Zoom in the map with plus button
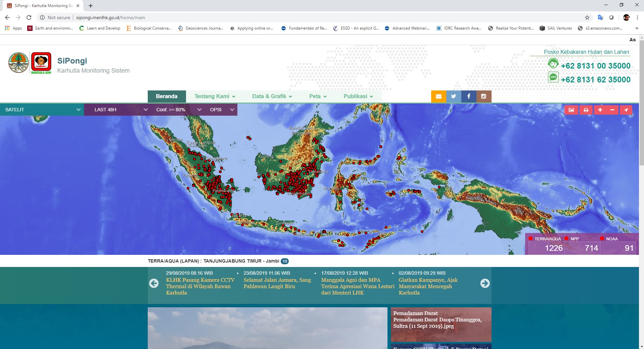Viewport: 644px width, 349px height. 600,110
